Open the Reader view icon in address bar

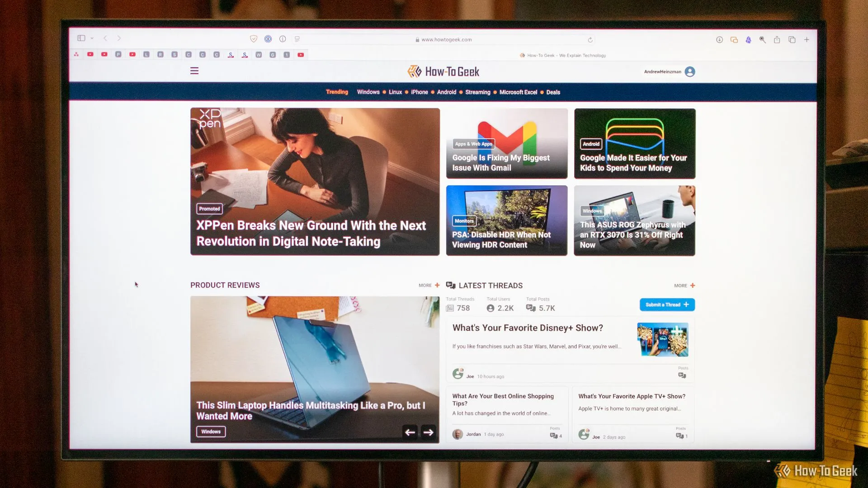(x=297, y=39)
